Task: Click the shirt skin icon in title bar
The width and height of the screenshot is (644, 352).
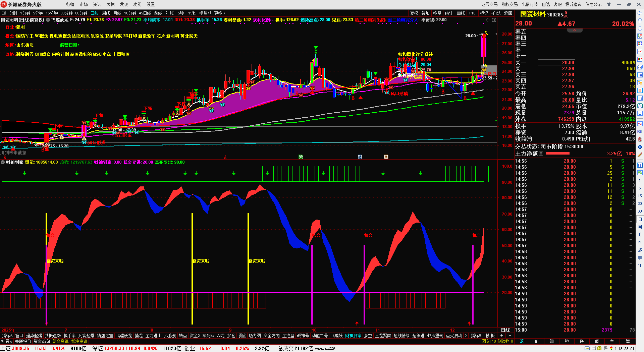Action: click(x=609, y=4)
